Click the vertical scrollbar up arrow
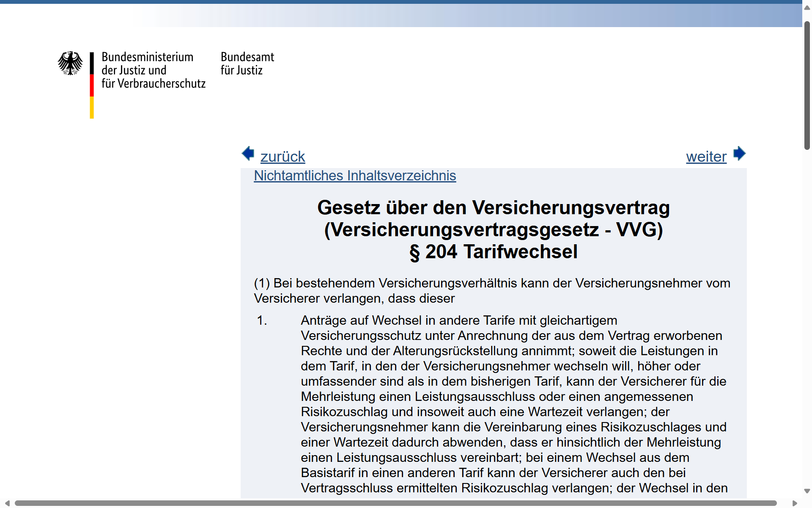The image size is (812, 508). tap(807, 8)
